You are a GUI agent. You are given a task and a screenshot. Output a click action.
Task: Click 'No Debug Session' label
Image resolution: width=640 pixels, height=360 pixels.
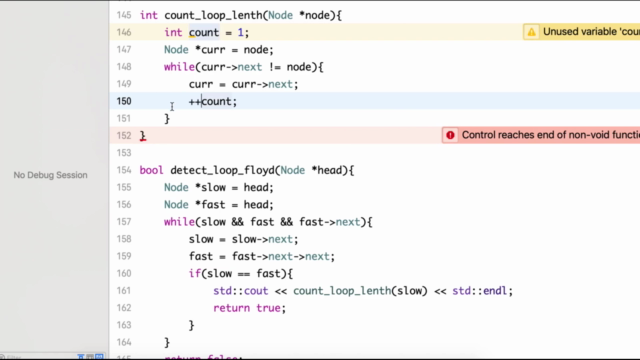pyautogui.click(x=50, y=175)
